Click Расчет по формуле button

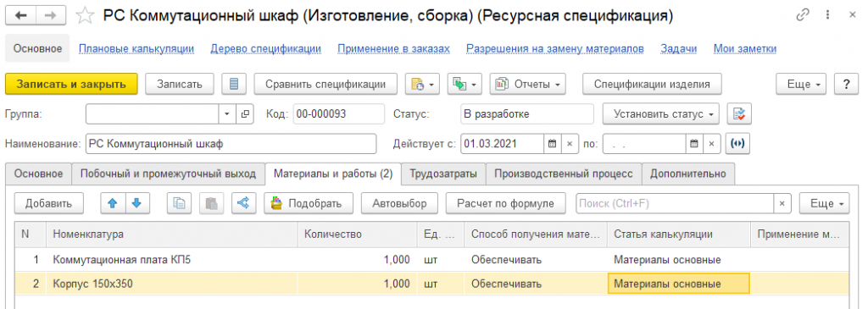tap(505, 203)
